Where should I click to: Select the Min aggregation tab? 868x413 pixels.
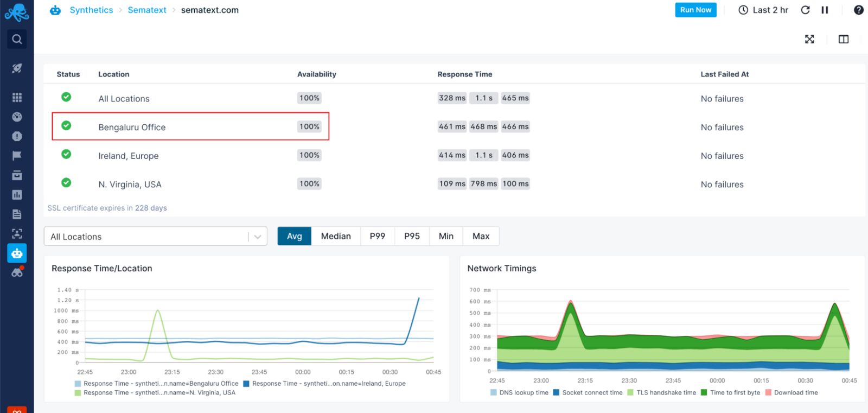[x=446, y=236]
